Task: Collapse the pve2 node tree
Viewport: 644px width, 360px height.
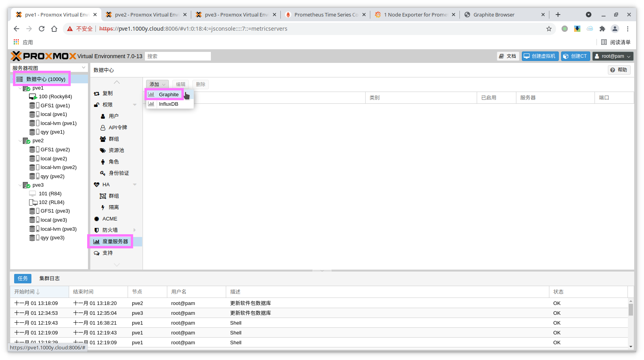Action: tap(20, 141)
